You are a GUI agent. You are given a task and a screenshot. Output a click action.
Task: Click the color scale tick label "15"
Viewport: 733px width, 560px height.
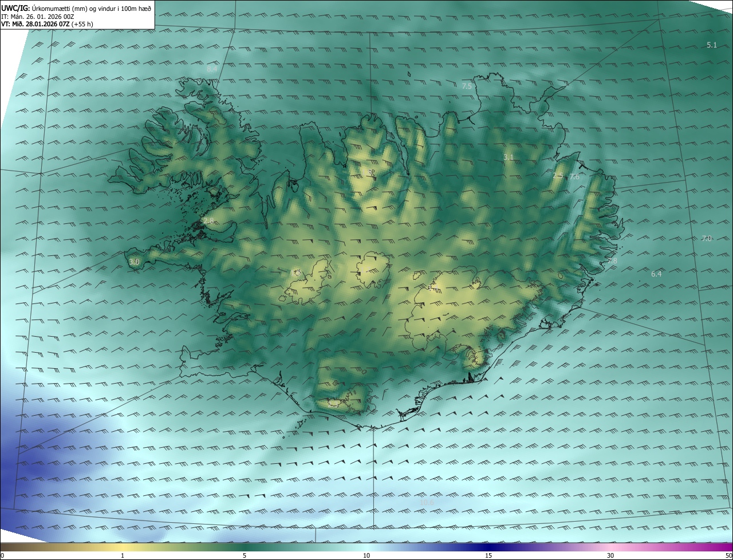[488, 555]
